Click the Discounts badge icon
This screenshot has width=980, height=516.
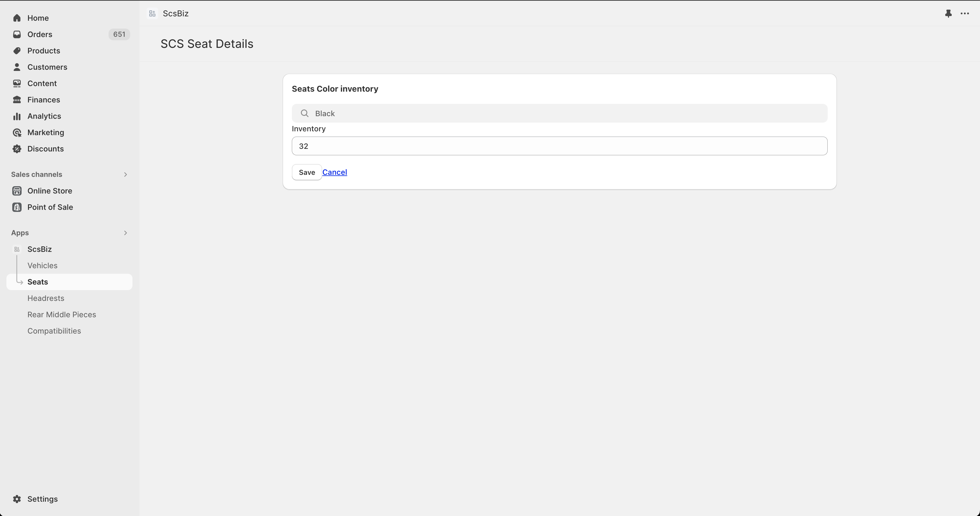pyautogui.click(x=17, y=149)
